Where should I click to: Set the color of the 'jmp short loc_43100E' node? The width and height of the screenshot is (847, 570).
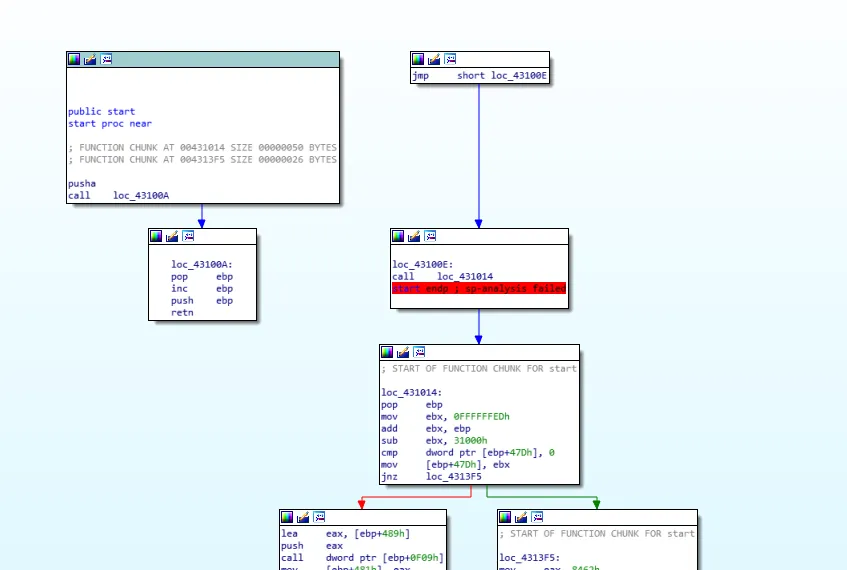pos(418,59)
